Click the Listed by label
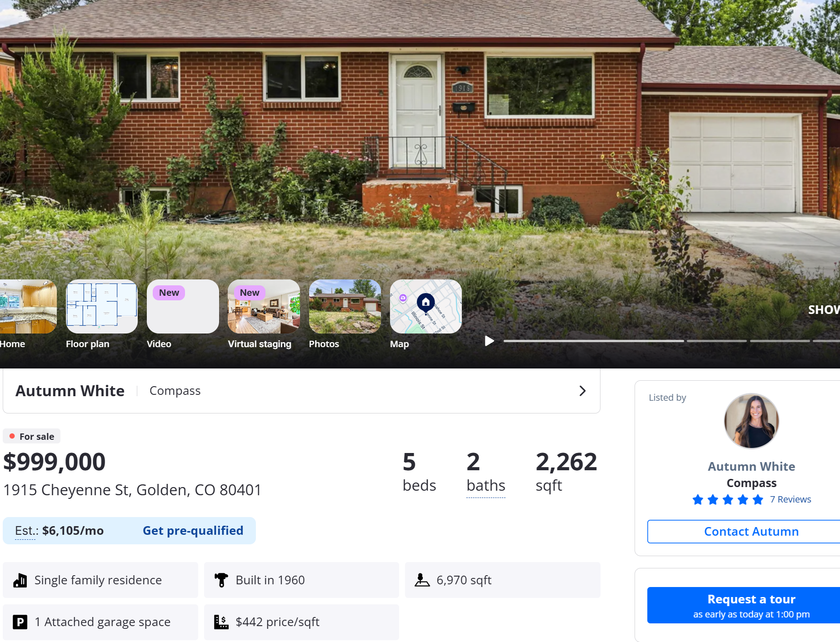Image resolution: width=840 pixels, height=642 pixels. click(667, 398)
